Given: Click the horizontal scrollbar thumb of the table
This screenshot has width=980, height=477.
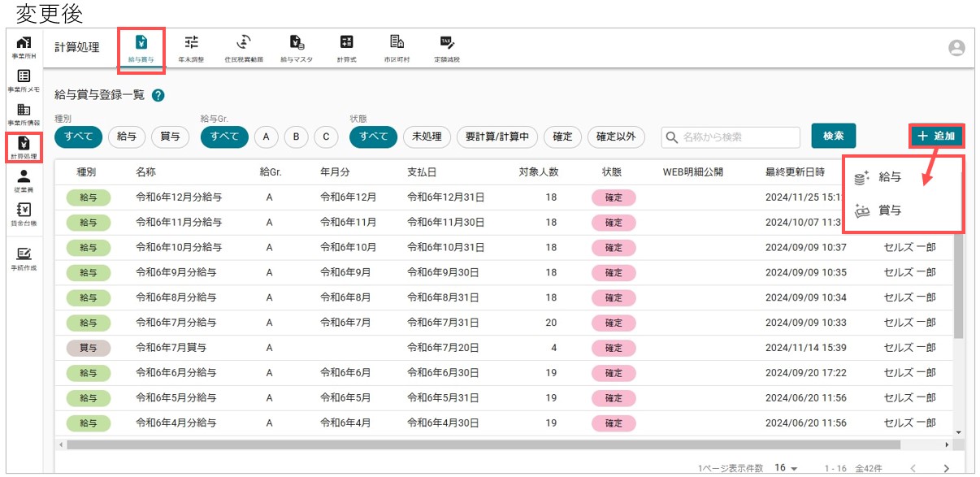Looking at the screenshot, I should click(x=483, y=445).
